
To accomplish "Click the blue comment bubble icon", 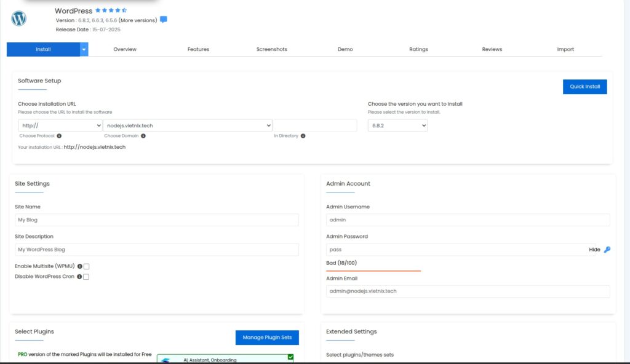I will [x=164, y=20].
